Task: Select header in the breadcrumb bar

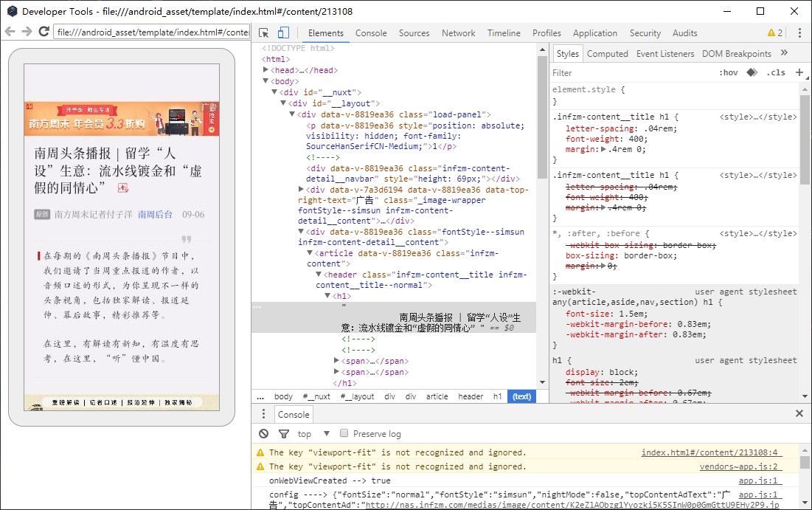Action: pos(471,396)
